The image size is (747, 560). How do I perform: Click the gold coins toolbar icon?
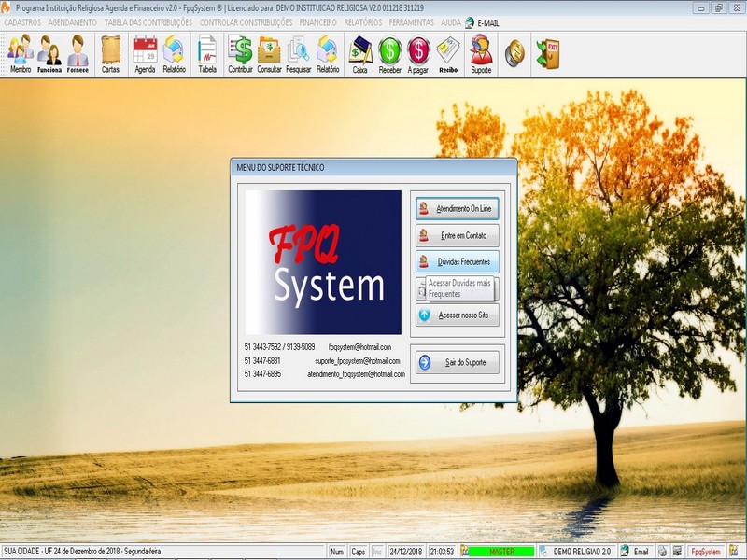pyautogui.click(x=514, y=53)
